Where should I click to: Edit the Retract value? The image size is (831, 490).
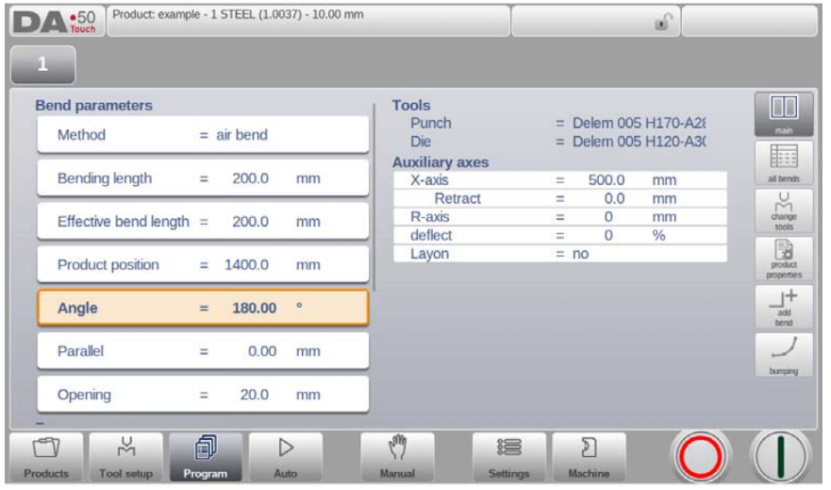[x=560, y=199]
